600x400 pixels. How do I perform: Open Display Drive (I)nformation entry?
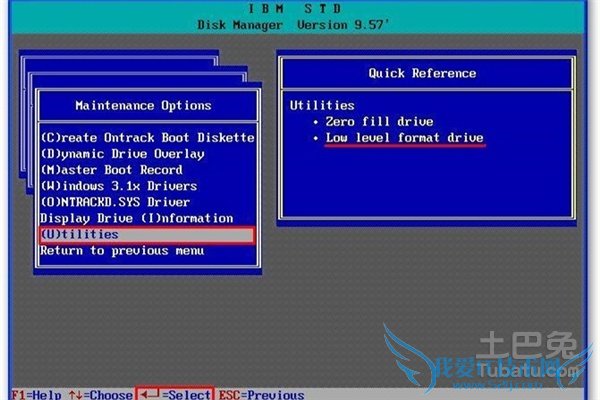point(137,219)
